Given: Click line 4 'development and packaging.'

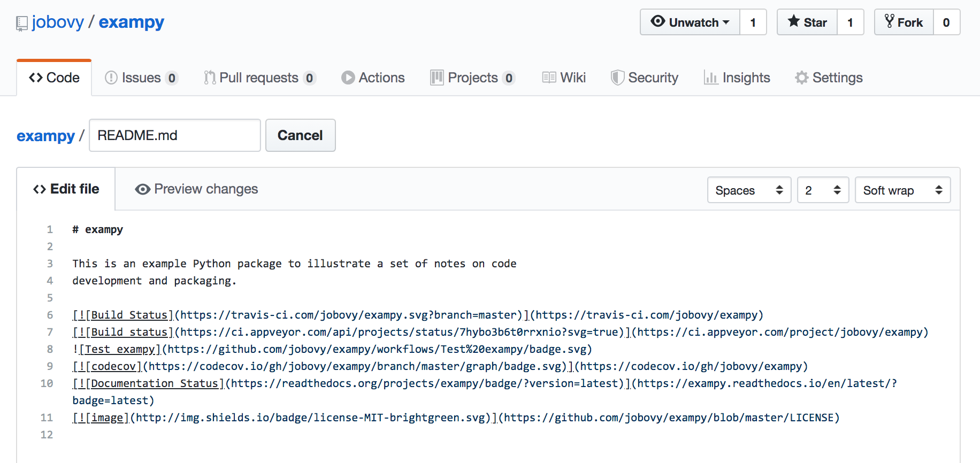Looking at the screenshot, I should pyautogui.click(x=155, y=281).
